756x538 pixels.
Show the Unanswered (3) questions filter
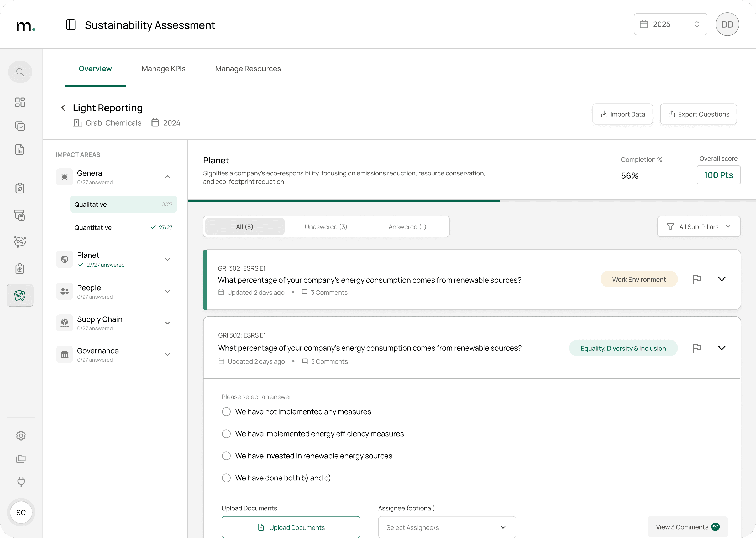pos(326,227)
